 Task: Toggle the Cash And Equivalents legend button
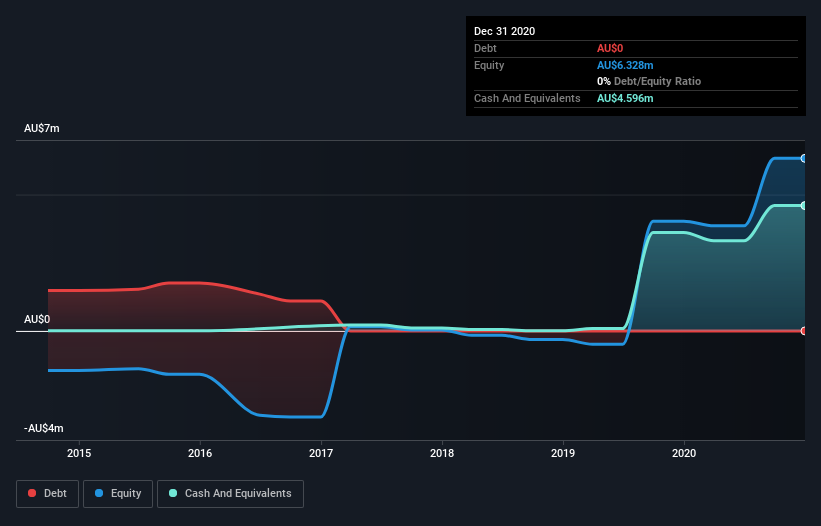pyautogui.click(x=230, y=494)
